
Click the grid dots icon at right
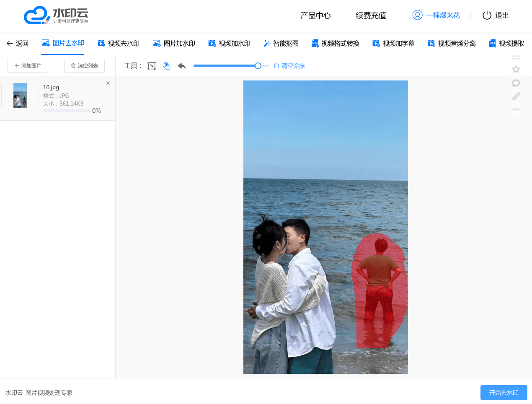point(516,57)
